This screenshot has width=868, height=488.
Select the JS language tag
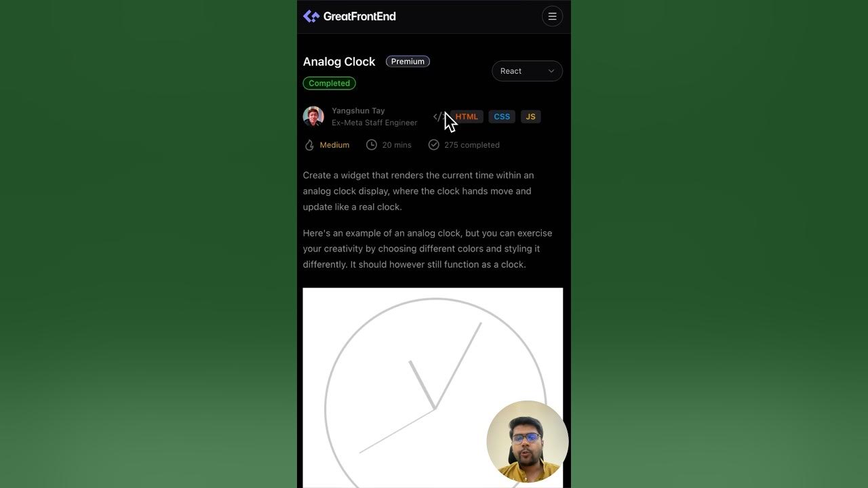click(x=530, y=117)
